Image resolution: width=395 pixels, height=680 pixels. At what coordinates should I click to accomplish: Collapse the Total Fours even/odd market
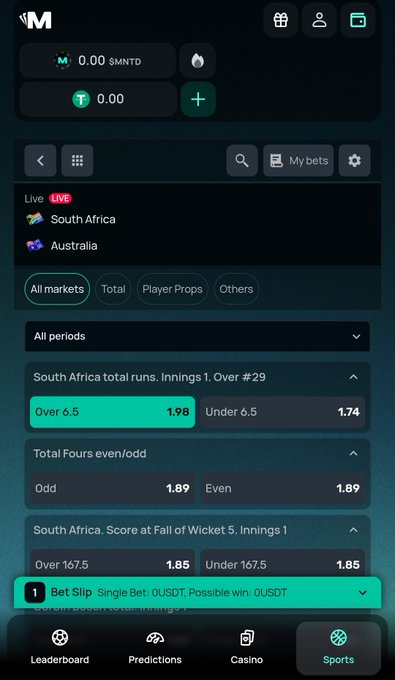pyautogui.click(x=353, y=454)
